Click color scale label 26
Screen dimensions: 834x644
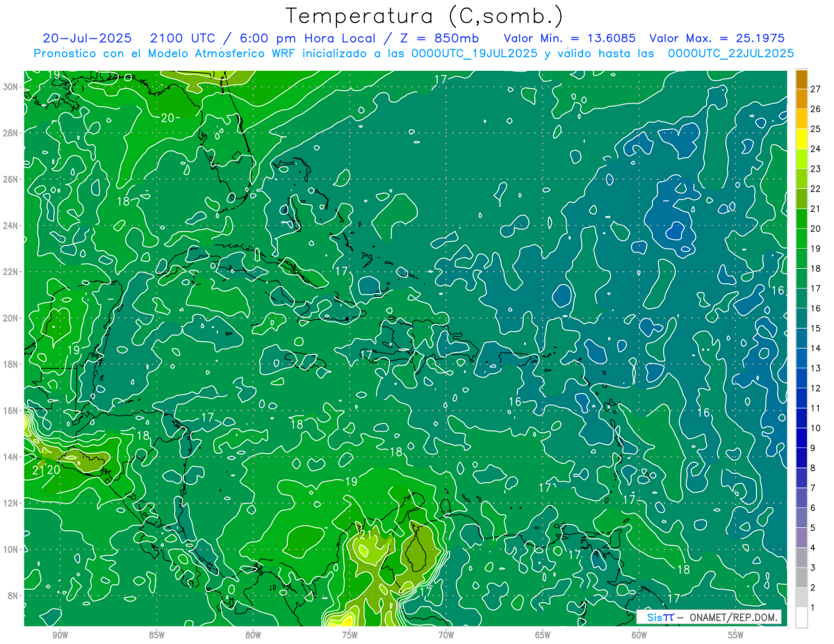tap(816, 108)
